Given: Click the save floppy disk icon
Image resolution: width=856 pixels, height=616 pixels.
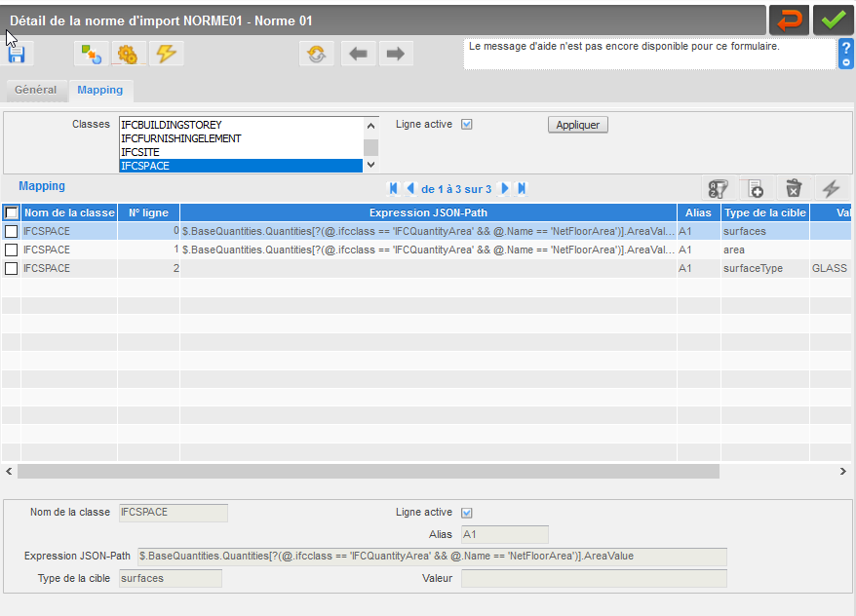Looking at the screenshot, I should (17, 54).
